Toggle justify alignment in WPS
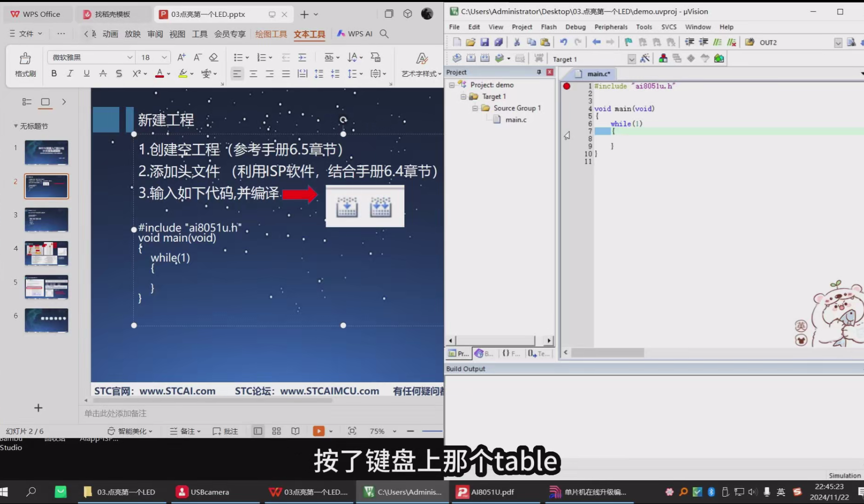864x504 pixels. 286,74
